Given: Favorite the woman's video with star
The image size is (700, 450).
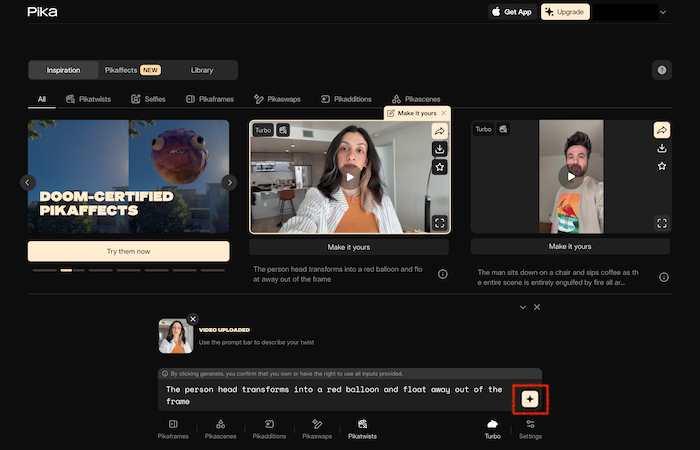Looking at the screenshot, I should click(x=439, y=167).
